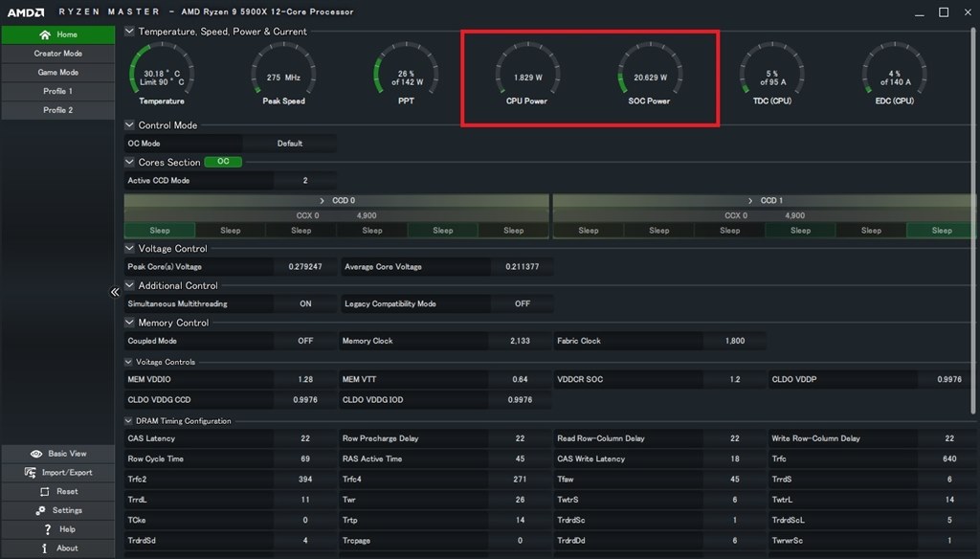Click Average Core Voltage value 0.211377
This screenshot has width=980, height=559.
tap(523, 267)
